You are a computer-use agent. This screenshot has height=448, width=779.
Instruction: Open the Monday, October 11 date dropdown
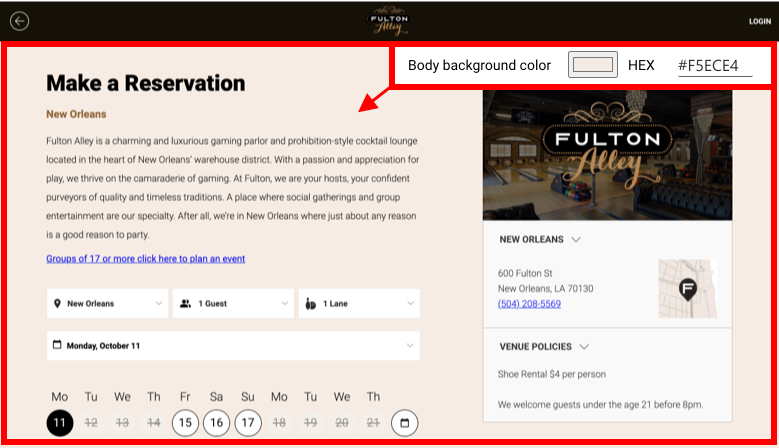click(x=233, y=346)
